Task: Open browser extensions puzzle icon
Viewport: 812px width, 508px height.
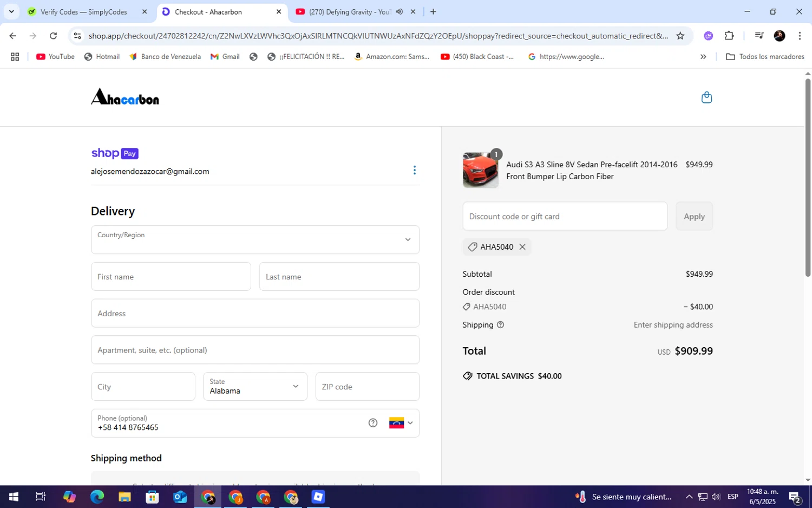Action: click(729, 36)
